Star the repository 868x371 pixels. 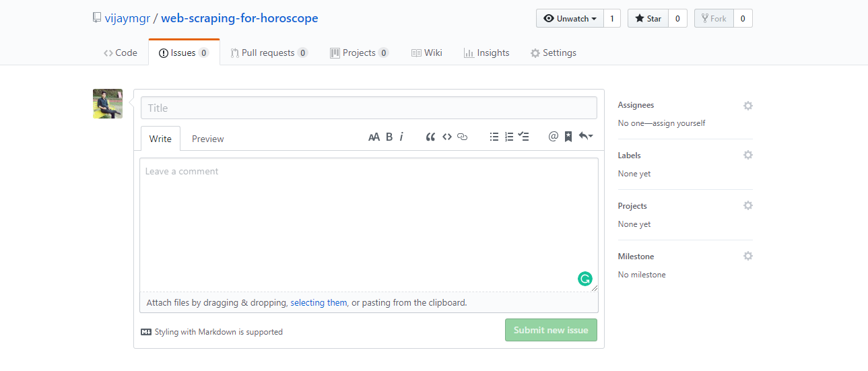coord(648,19)
